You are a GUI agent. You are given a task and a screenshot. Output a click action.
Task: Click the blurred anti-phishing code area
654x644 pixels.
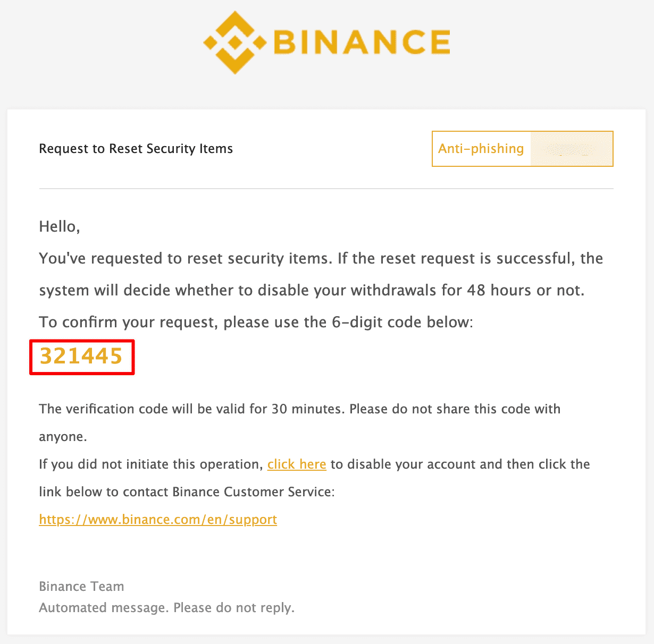(571, 149)
